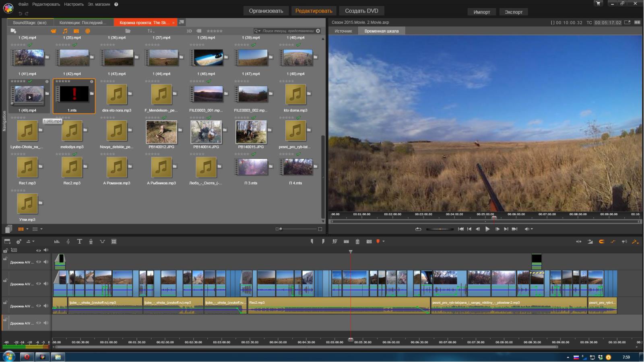Image resolution: width=644 pixels, height=362 pixels.
Task: Click the voice-over microphone icon
Action: pos(91,241)
